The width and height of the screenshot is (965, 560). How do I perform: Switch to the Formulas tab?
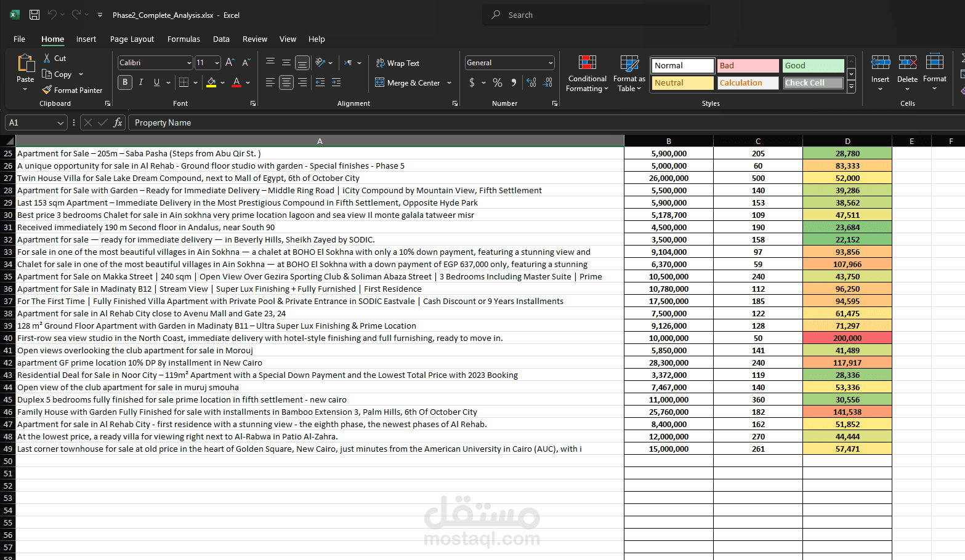[184, 39]
